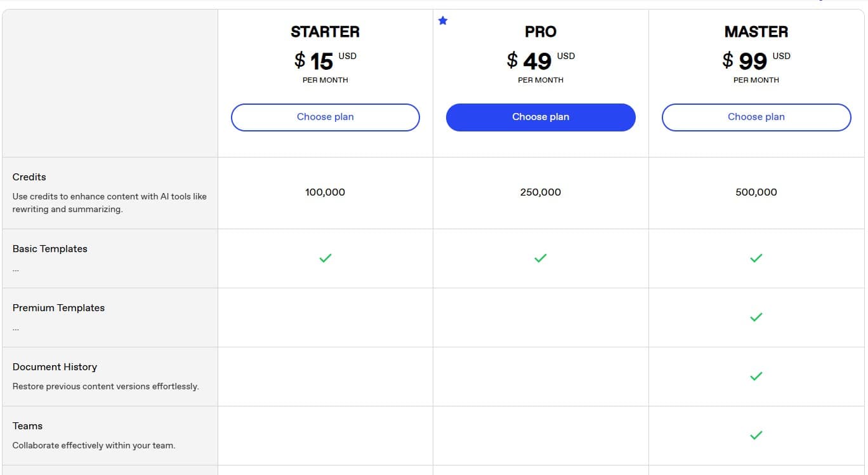Click the 100,000 credits value
The width and height of the screenshot is (868, 475).
325,192
